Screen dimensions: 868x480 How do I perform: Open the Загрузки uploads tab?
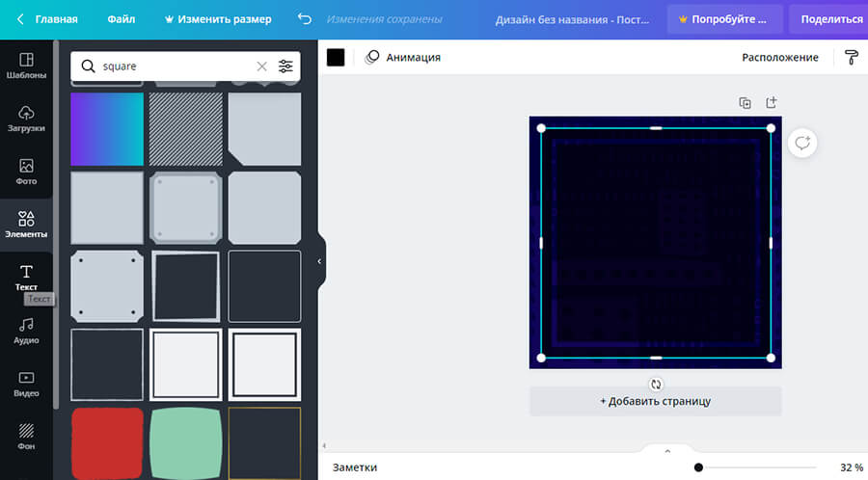26,119
